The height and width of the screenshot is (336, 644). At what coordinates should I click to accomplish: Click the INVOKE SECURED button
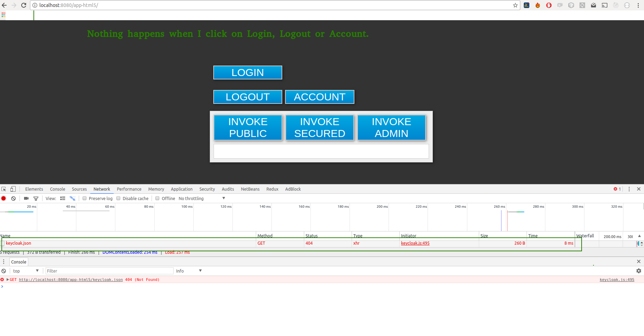pyautogui.click(x=320, y=128)
